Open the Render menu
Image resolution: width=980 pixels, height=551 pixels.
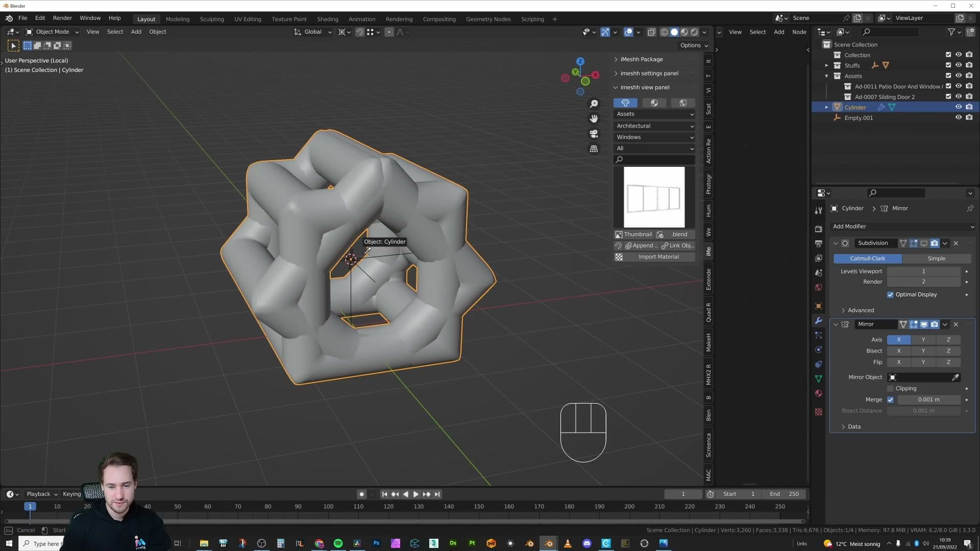62,18
